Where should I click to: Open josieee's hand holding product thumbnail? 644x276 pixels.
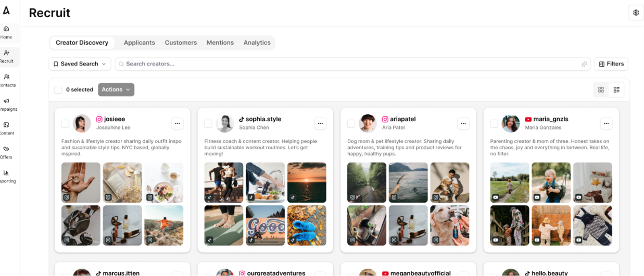pos(81,182)
